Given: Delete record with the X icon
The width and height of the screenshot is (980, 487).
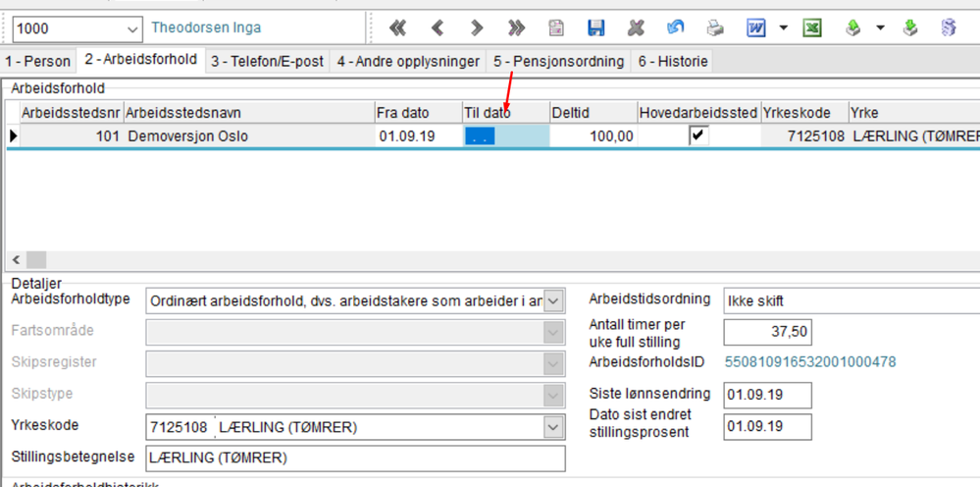Looking at the screenshot, I should point(636,27).
